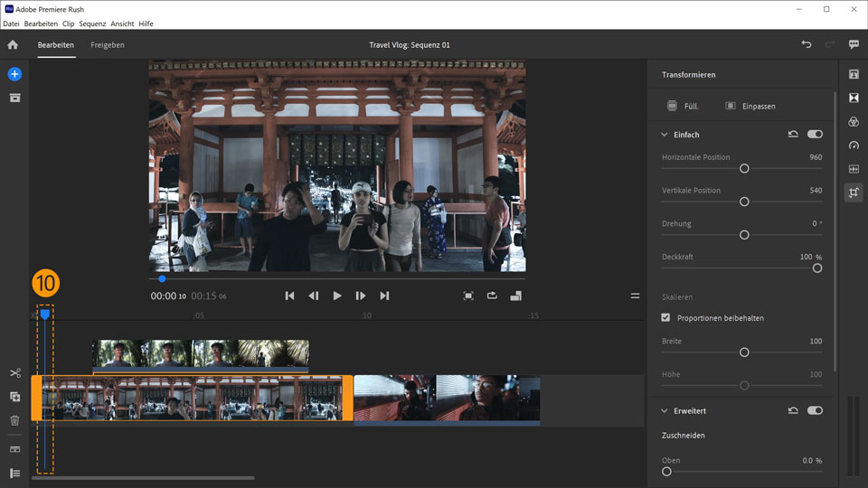Switch to the Freigeben tab
868x488 pixels.
[x=108, y=45]
